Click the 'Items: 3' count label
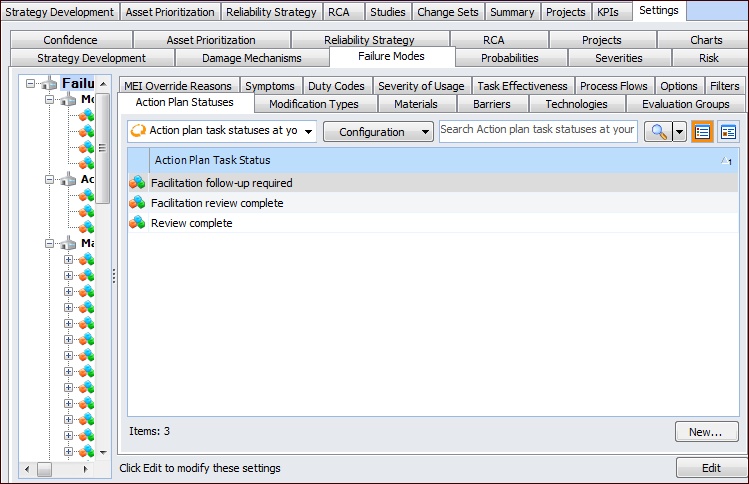This screenshot has height=484, width=749. click(x=150, y=431)
